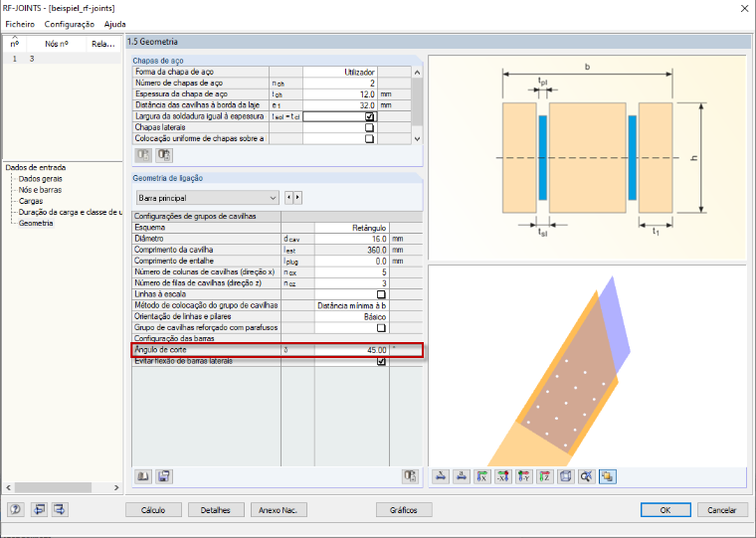The height and width of the screenshot is (538, 756).
Task: Click the left panel scrollbar right arrow
Action: 116,487
